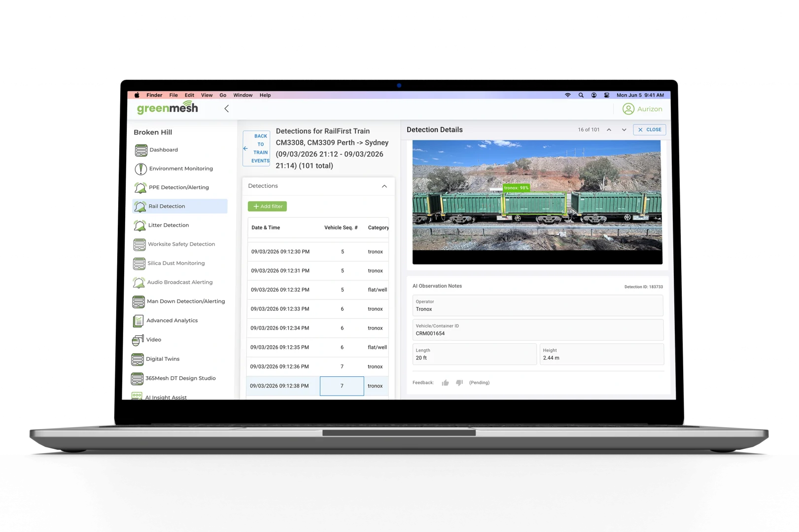The height and width of the screenshot is (532, 799).
Task: Click the tronox: 98% detection label
Action: point(516,188)
